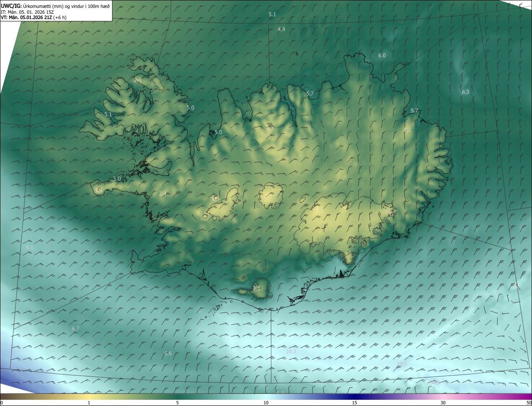Click color scale tick label 5

point(177,403)
